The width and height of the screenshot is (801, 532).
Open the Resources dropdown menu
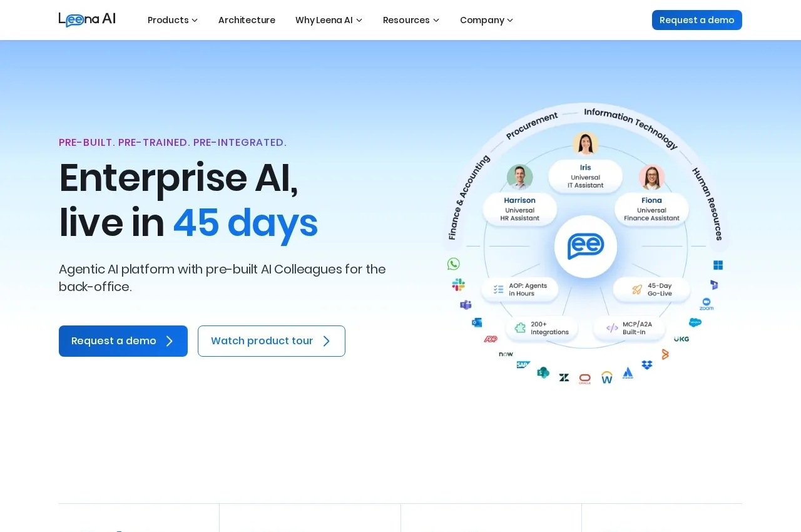[411, 20]
